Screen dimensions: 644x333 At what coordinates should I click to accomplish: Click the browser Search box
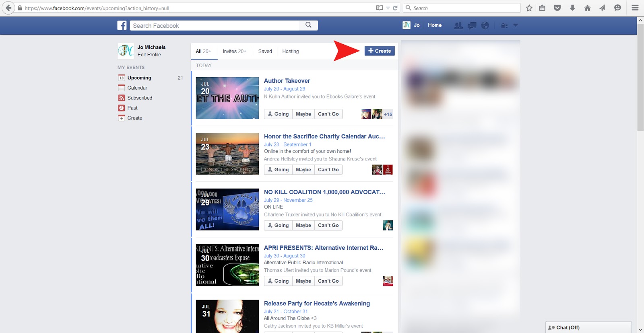(462, 8)
